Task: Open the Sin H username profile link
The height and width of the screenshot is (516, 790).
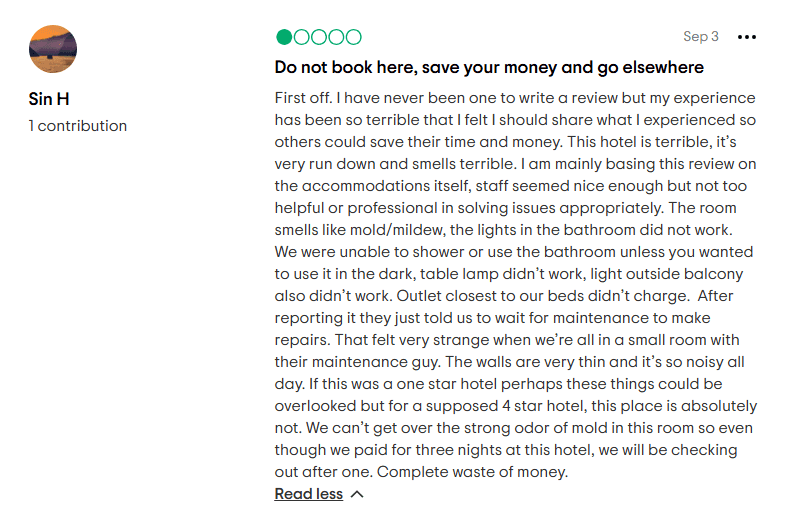Action: click(x=49, y=99)
